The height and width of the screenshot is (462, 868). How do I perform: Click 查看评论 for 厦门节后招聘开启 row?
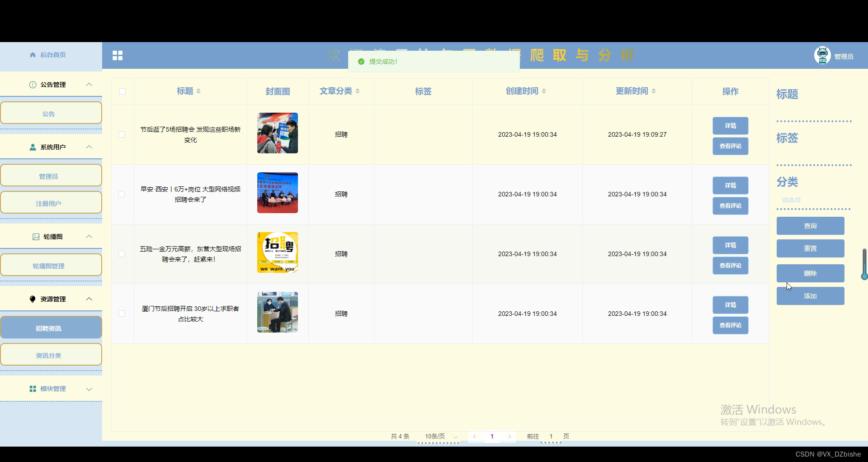731,325
